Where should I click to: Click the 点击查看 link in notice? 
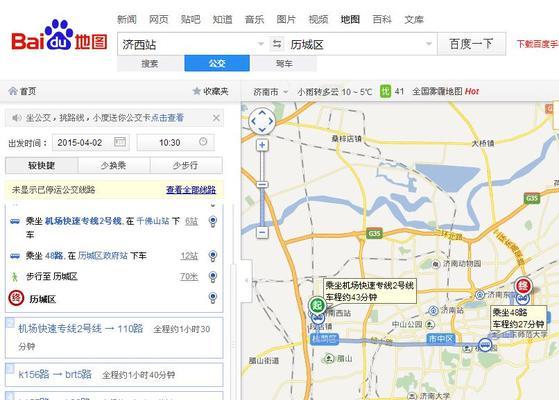[x=167, y=118]
